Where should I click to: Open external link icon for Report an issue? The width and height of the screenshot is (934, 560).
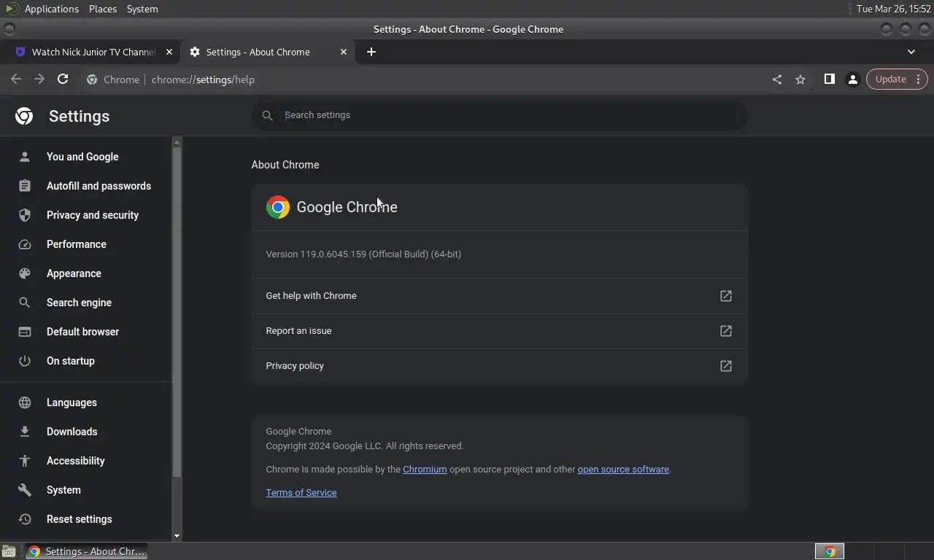[726, 331]
